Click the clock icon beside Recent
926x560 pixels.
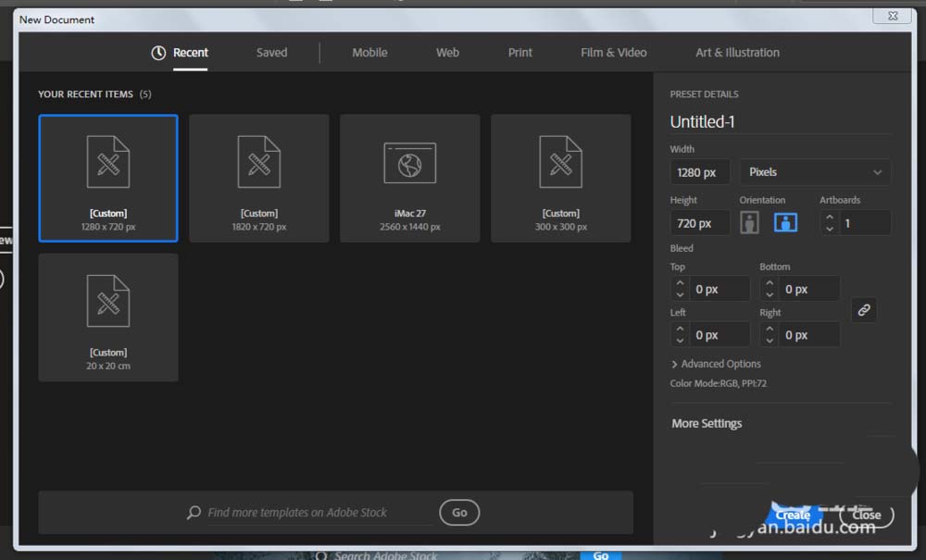[x=158, y=53]
